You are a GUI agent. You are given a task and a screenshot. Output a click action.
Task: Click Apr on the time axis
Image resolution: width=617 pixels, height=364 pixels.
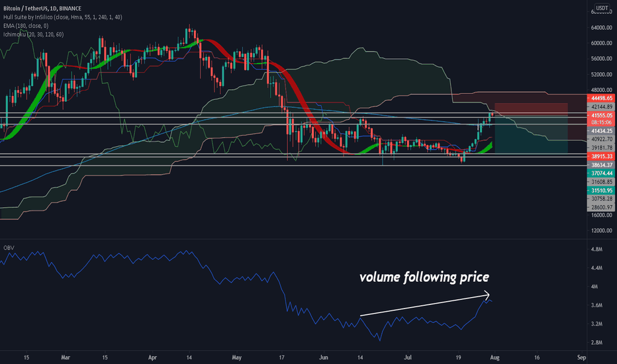(152, 357)
